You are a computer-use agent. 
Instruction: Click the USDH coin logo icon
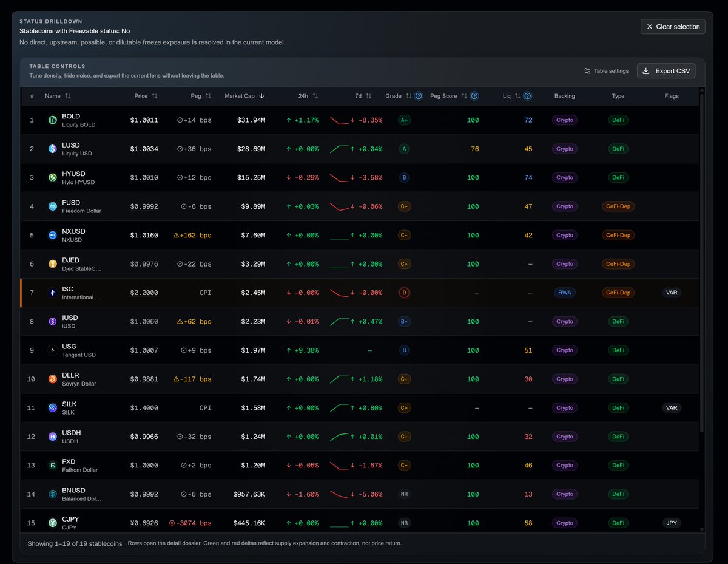tap(53, 437)
